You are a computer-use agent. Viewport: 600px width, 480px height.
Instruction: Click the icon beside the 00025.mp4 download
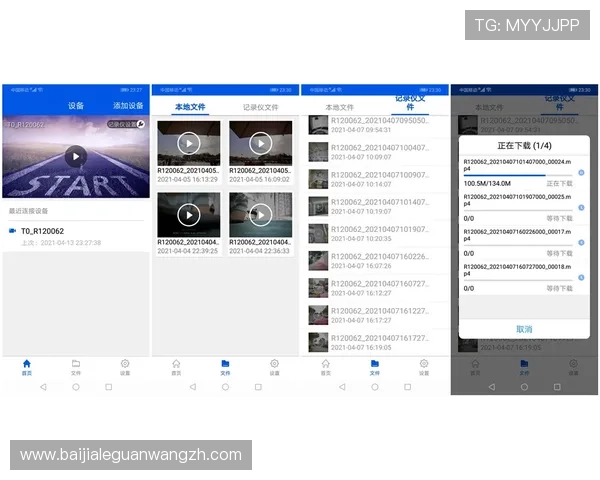click(x=581, y=205)
